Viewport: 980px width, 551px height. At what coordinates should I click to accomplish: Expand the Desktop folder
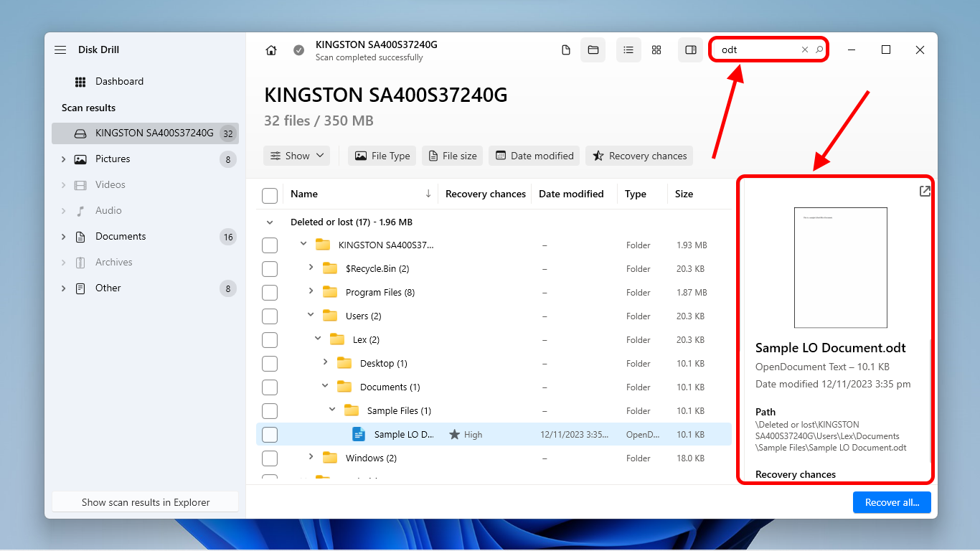(325, 362)
